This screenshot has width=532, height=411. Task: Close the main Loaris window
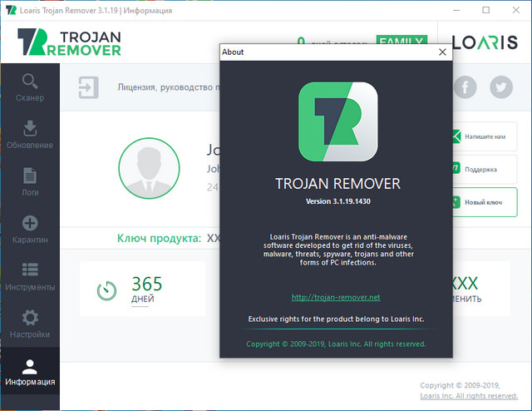tap(516, 10)
